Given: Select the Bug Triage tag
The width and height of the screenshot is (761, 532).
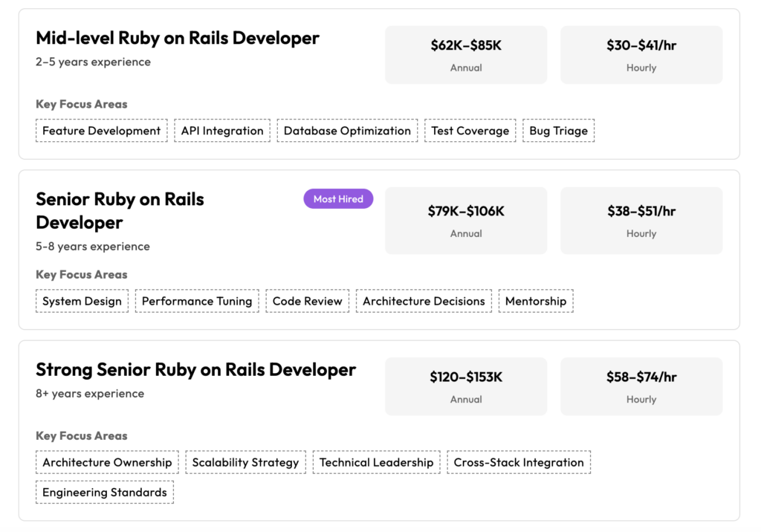Looking at the screenshot, I should click(x=559, y=131).
